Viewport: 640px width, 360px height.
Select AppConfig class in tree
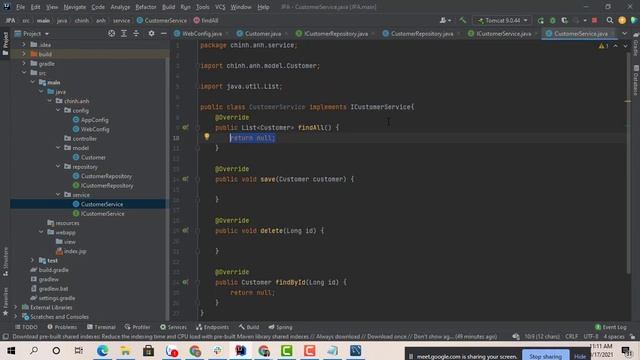tap(94, 120)
